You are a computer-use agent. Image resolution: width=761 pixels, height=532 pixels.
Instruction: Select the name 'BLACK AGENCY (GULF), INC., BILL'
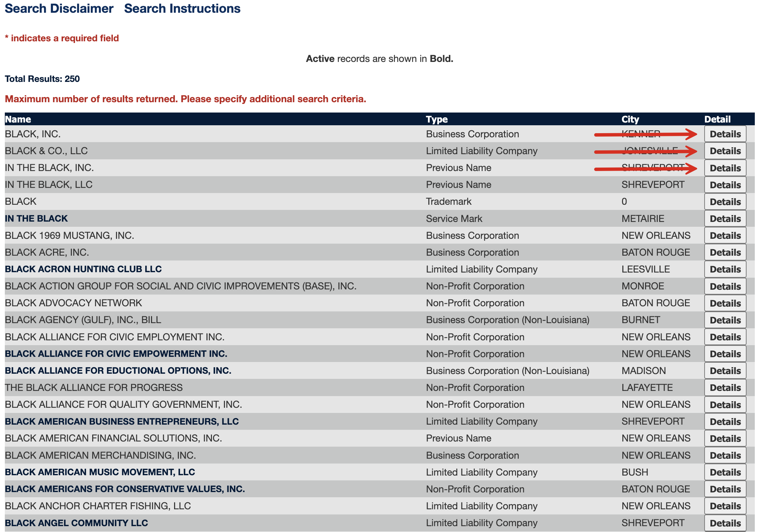pos(83,320)
